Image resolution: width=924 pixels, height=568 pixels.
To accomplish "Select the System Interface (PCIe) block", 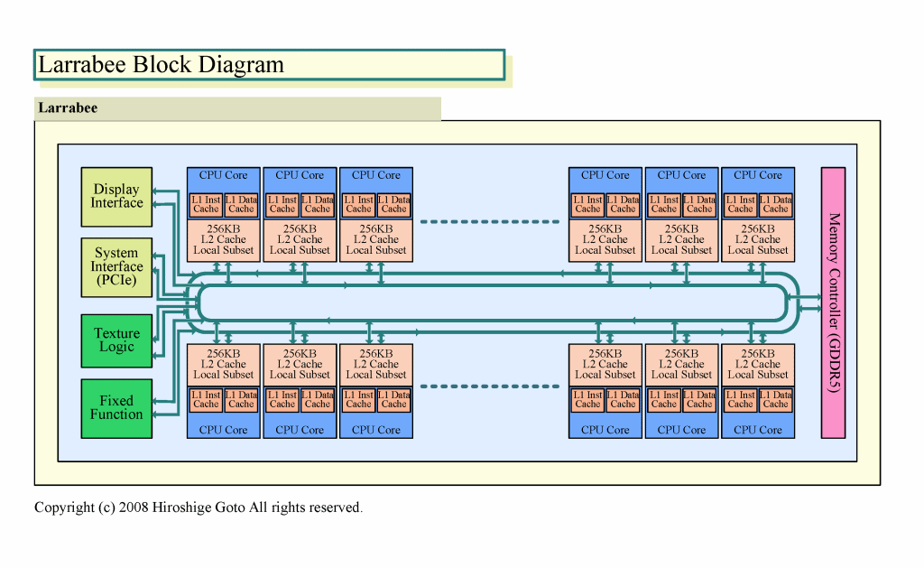I will [x=116, y=267].
